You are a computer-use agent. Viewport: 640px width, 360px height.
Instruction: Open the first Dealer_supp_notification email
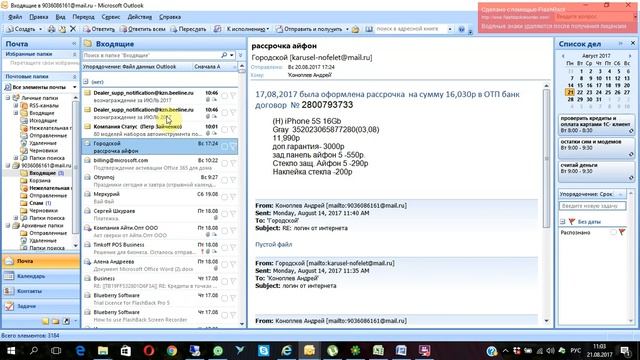coord(160,96)
